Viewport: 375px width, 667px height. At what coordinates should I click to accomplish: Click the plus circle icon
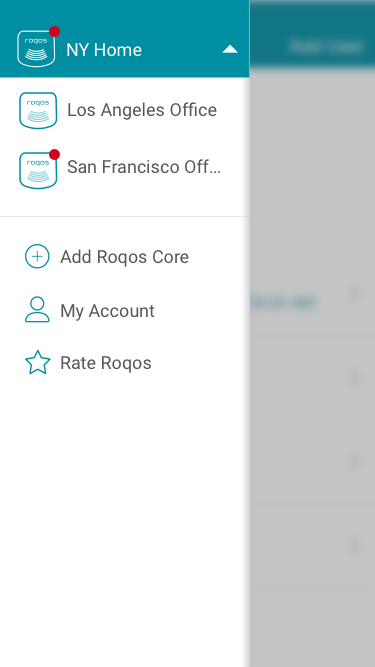[37, 256]
